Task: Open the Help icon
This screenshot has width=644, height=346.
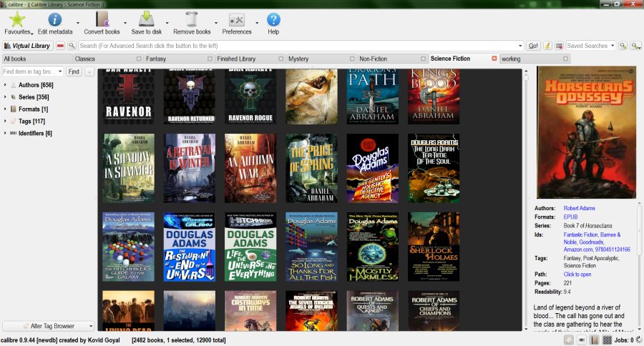Action: (273, 19)
